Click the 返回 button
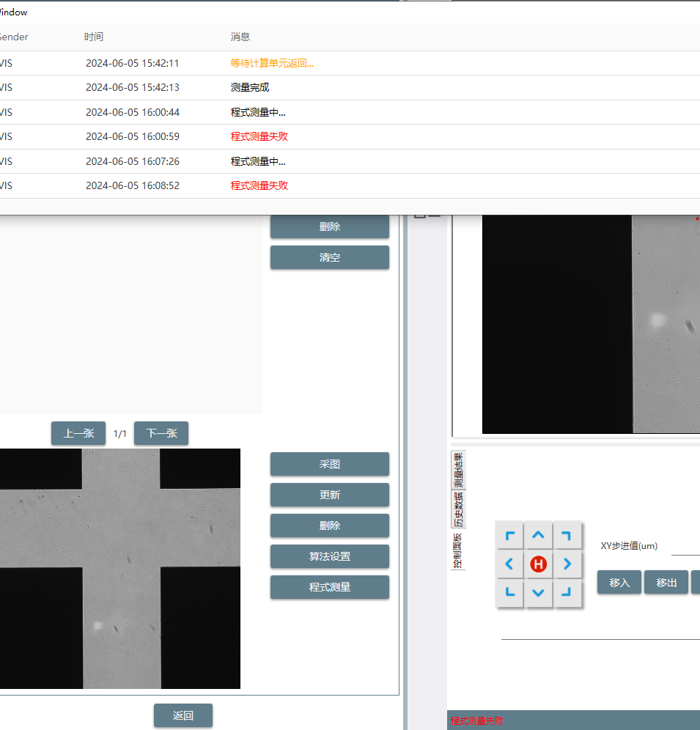The height and width of the screenshot is (730, 700). pyautogui.click(x=183, y=715)
